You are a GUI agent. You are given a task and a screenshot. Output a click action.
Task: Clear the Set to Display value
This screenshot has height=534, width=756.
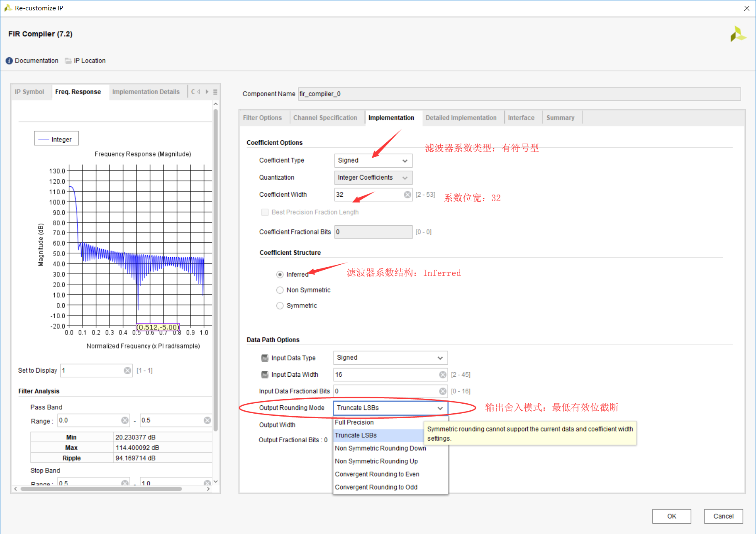click(x=127, y=371)
